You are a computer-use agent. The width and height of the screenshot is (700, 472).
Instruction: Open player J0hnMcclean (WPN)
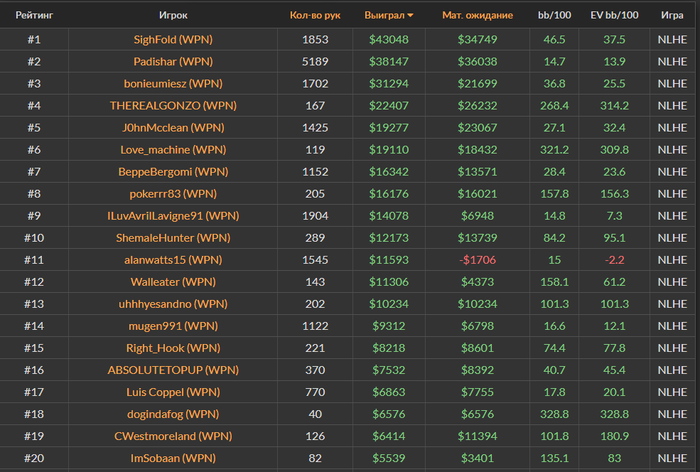pyautogui.click(x=173, y=127)
